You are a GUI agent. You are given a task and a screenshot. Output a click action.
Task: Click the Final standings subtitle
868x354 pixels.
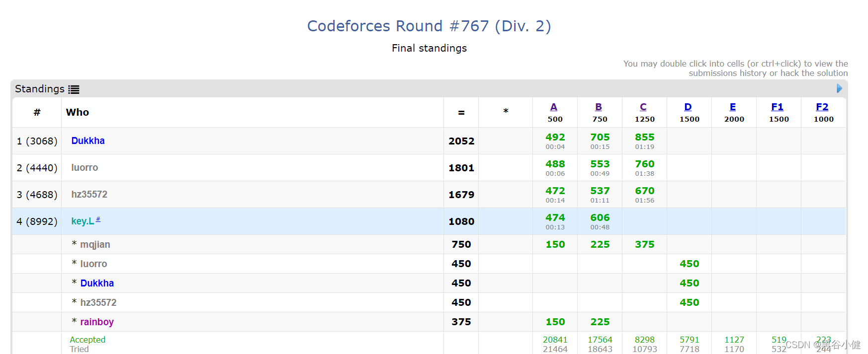[429, 48]
